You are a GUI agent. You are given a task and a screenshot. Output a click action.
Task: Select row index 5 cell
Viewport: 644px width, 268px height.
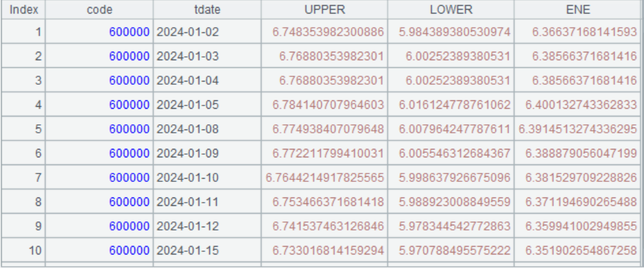[23, 129]
